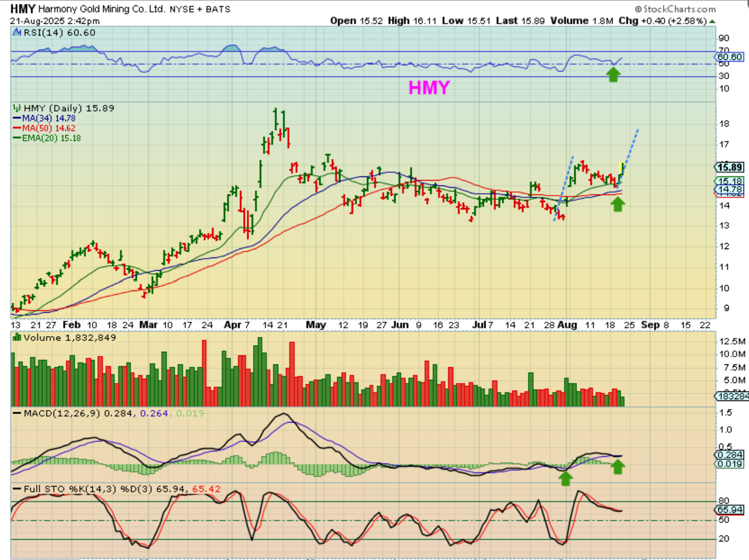Click the 'May' label on the date axis
Screen dimensions: 749x560
click(x=316, y=325)
